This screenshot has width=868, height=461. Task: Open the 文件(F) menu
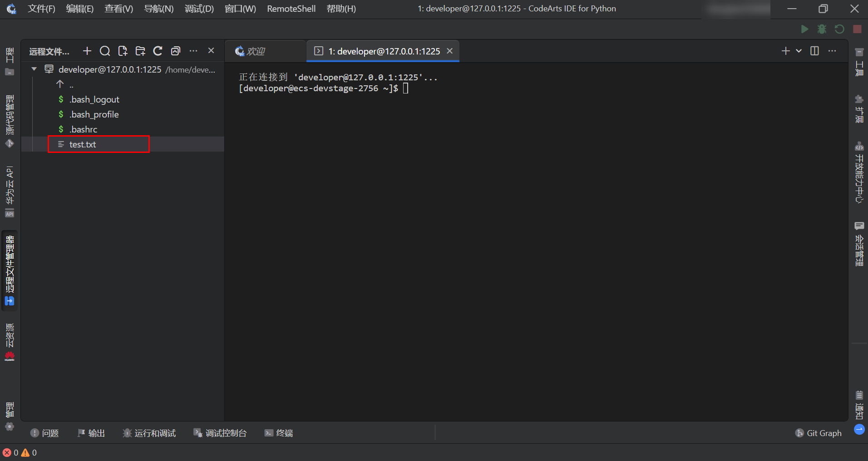point(42,9)
